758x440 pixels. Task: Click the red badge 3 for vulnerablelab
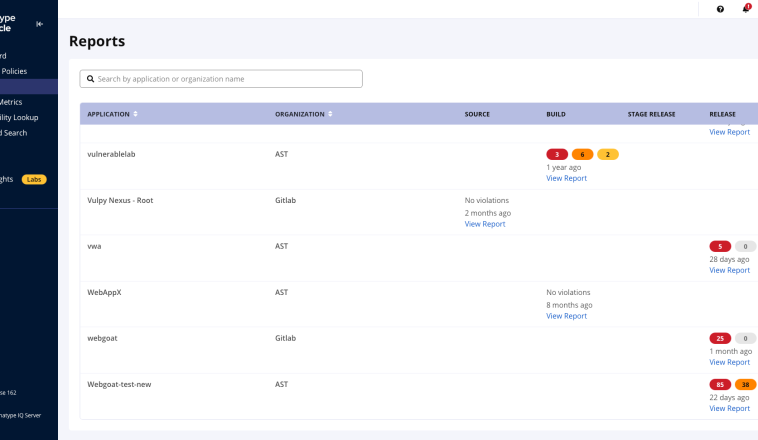[557, 154]
